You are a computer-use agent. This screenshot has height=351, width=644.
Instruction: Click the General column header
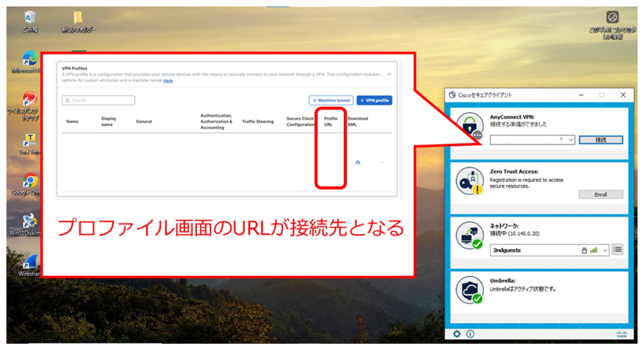(x=144, y=121)
